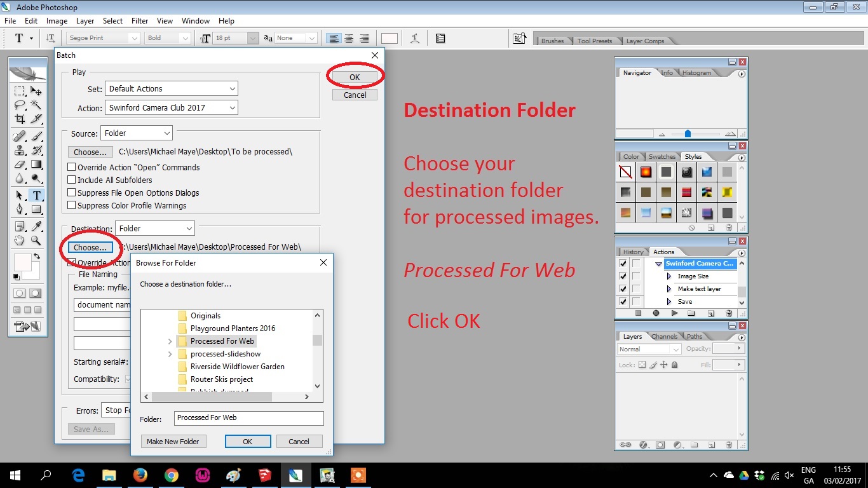Open the File Browser icon in options bar
The width and height of the screenshot is (868, 488).
[x=520, y=38]
